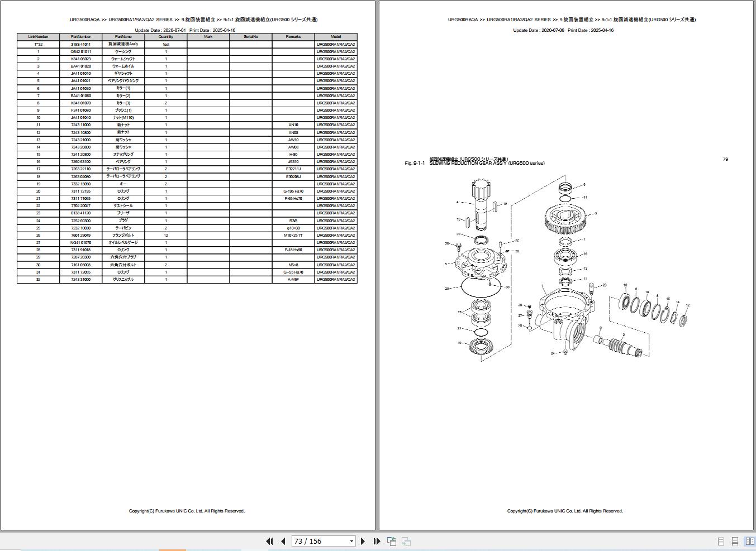Go to the next page
This screenshot has height=551, width=756.
[363, 541]
